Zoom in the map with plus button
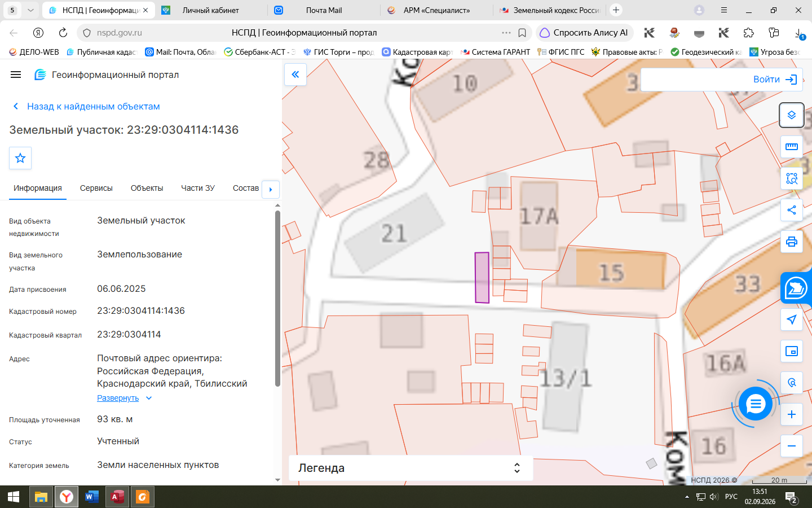The image size is (812, 508). 792,414
